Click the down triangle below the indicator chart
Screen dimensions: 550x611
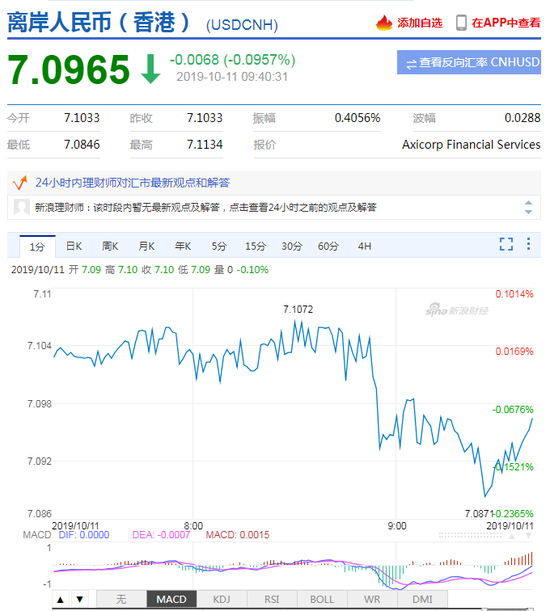(80, 599)
